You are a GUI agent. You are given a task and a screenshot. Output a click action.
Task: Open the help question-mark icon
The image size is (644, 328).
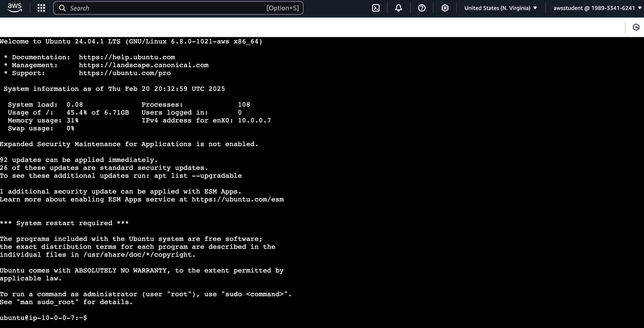tap(422, 8)
